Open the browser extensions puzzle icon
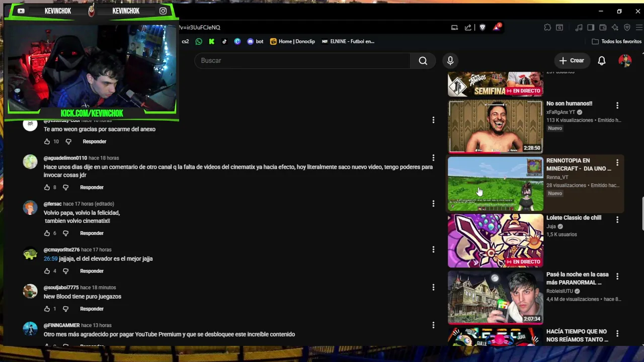This screenshot has height=362, width=644. 547,27
